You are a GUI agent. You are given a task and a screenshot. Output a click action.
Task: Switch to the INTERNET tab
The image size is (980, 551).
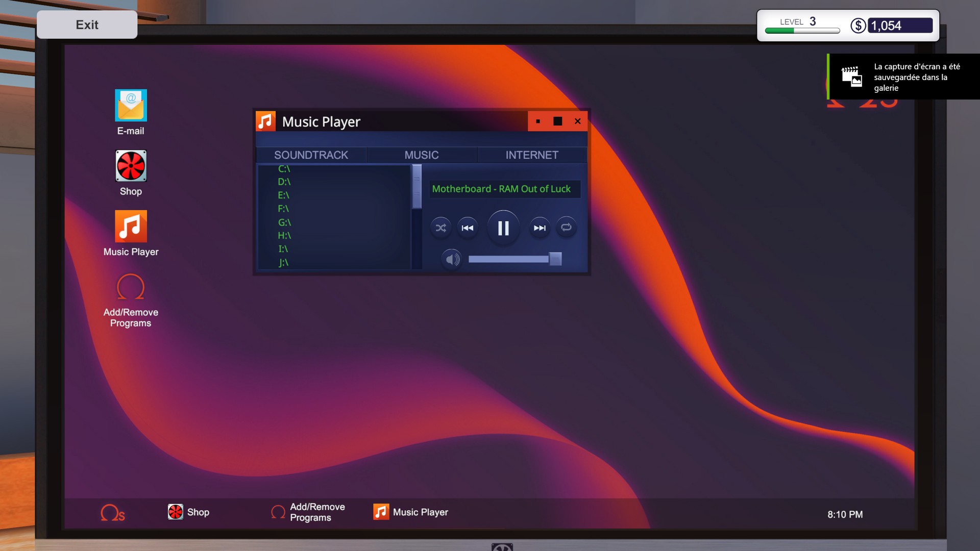tap(532, 155)
